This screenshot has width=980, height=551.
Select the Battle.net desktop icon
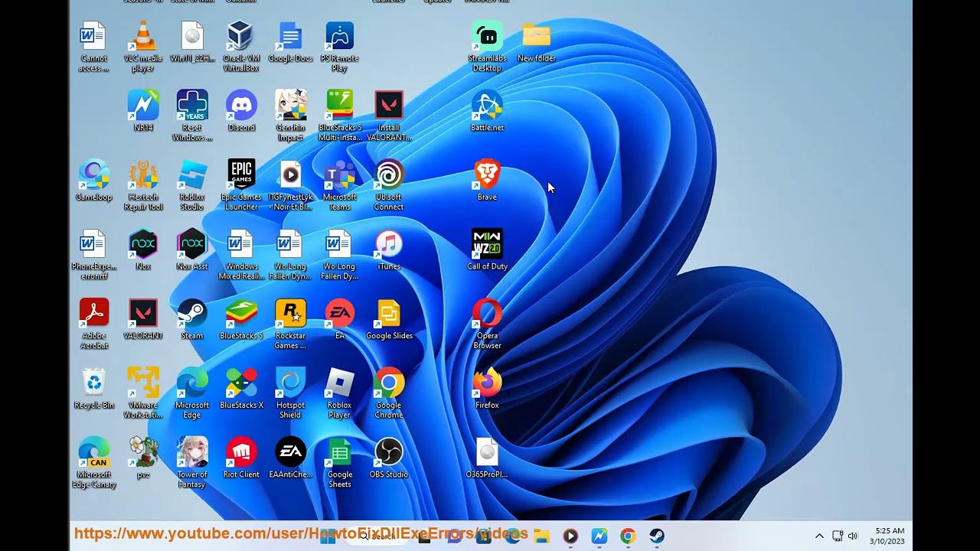tap(487, 112)
